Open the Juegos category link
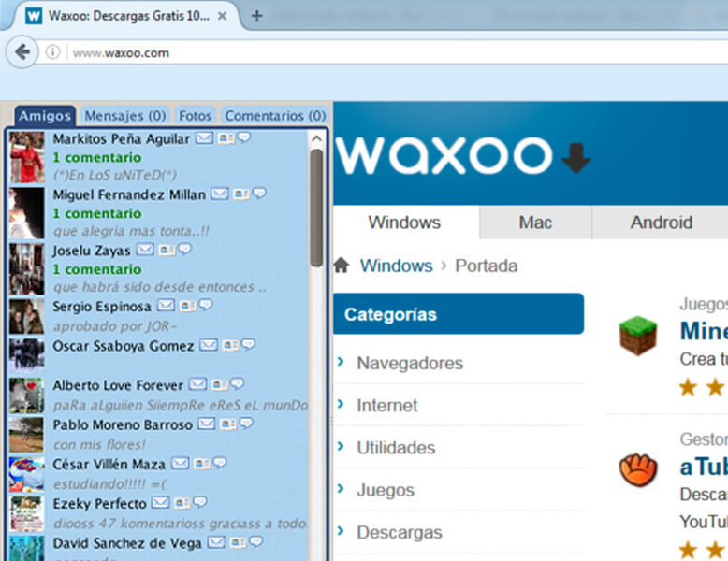The image size is (728, 561). tap(386, 490)
